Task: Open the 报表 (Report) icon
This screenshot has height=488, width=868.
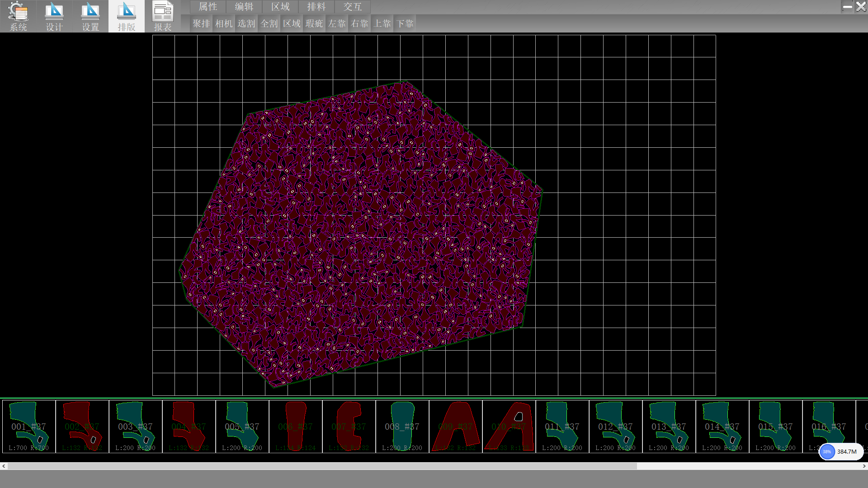Action: point(163,16)
